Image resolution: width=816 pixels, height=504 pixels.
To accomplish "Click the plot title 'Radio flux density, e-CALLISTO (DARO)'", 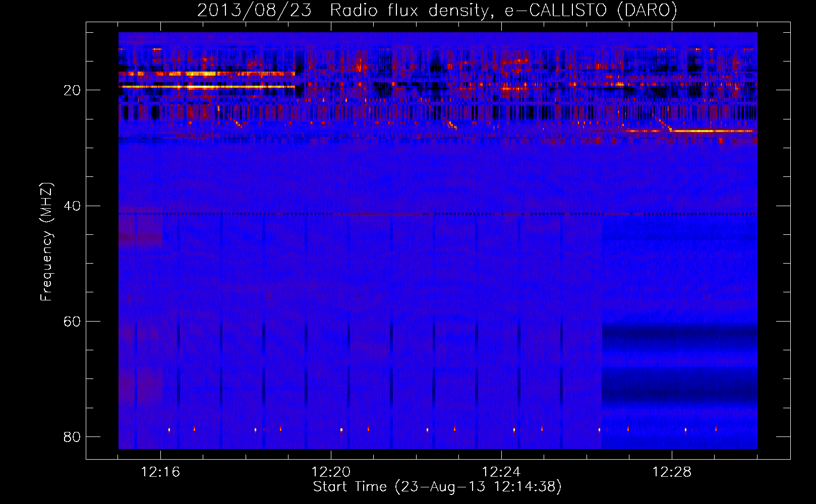I will [504, 11].
